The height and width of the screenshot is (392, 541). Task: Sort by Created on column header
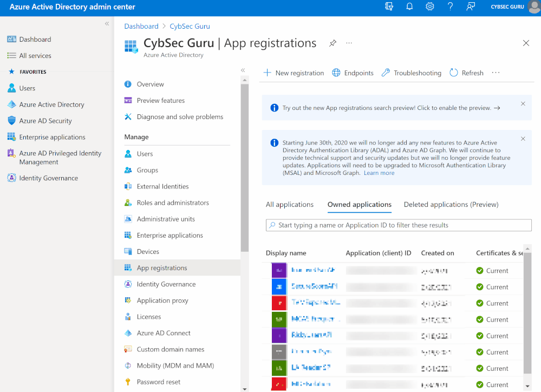click(x=438, y=253)
